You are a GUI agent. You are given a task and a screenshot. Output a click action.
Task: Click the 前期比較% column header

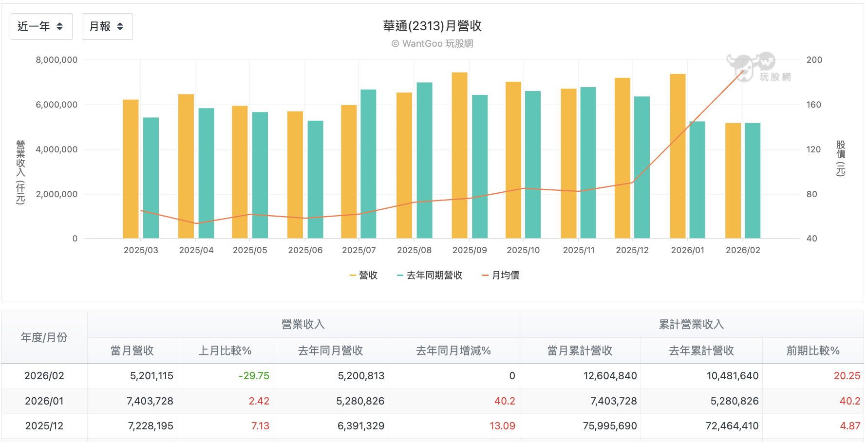813,350
